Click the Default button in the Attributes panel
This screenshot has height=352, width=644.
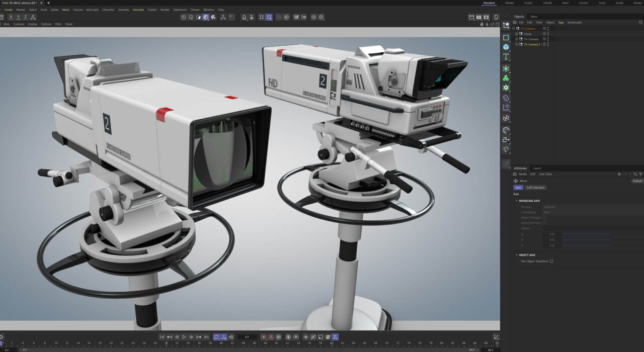pyautogui.click(x=637, y=181)
